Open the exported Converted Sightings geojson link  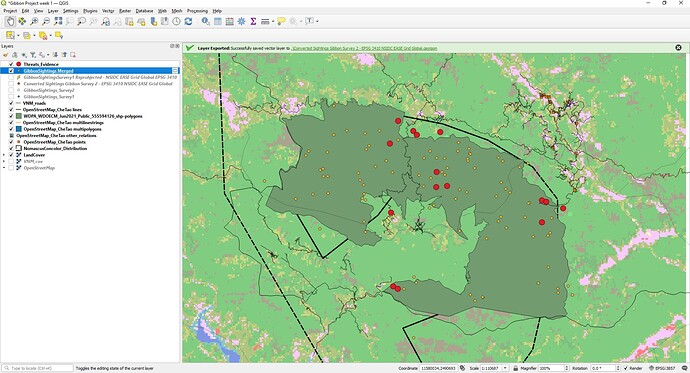[364, 48]
